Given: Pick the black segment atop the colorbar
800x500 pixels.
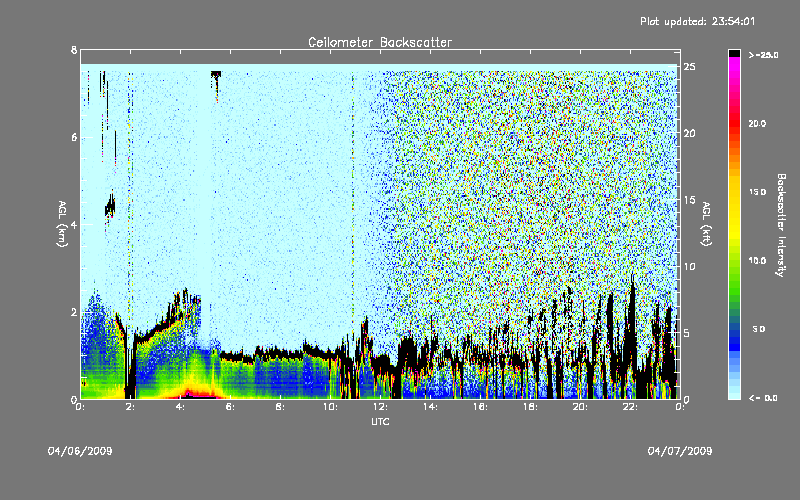Looking at the screenshot, I should pos(734,53).
